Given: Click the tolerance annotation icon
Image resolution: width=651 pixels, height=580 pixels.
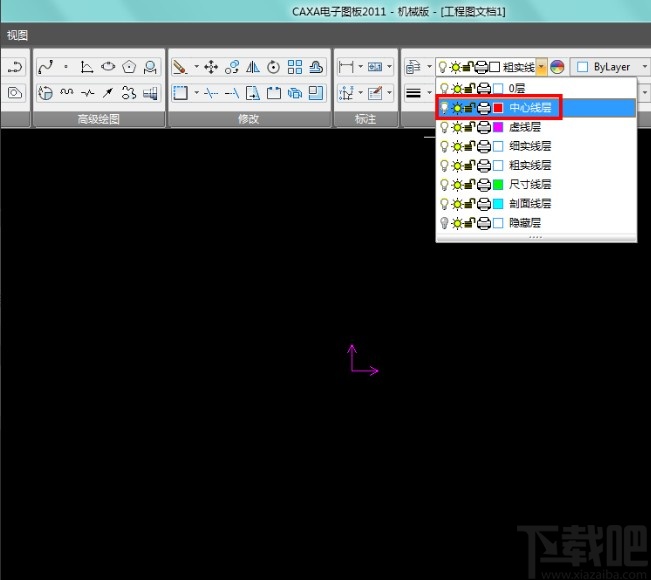Looking at the screenshot, I should (375, 67).
